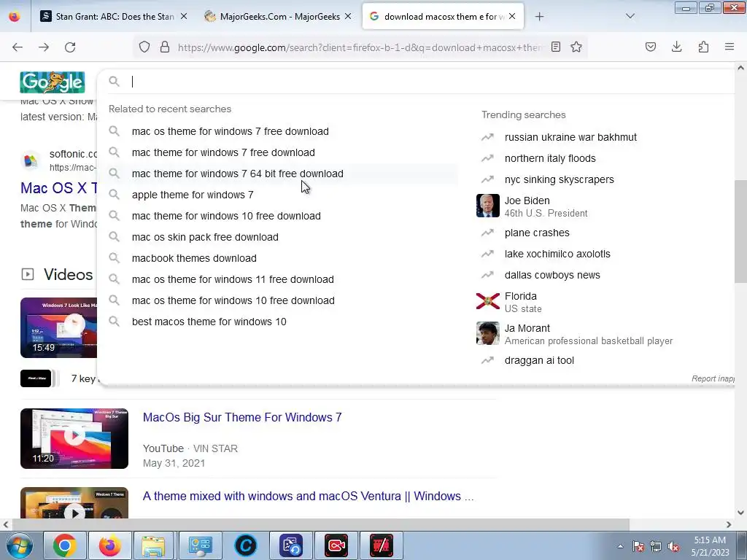747x560 pixels.
Task: Play the 11:20 Big Sur video thumbnail
Action: pos(74,438)
